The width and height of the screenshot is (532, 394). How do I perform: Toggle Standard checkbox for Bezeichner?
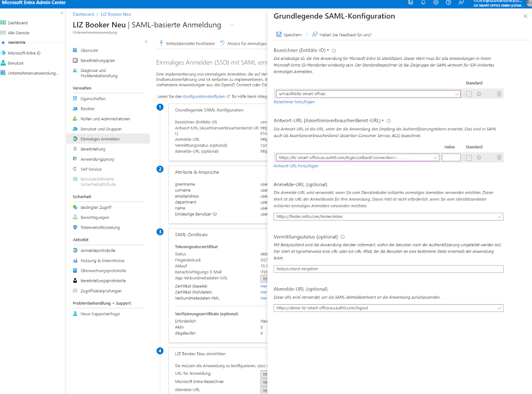(469, 94)
